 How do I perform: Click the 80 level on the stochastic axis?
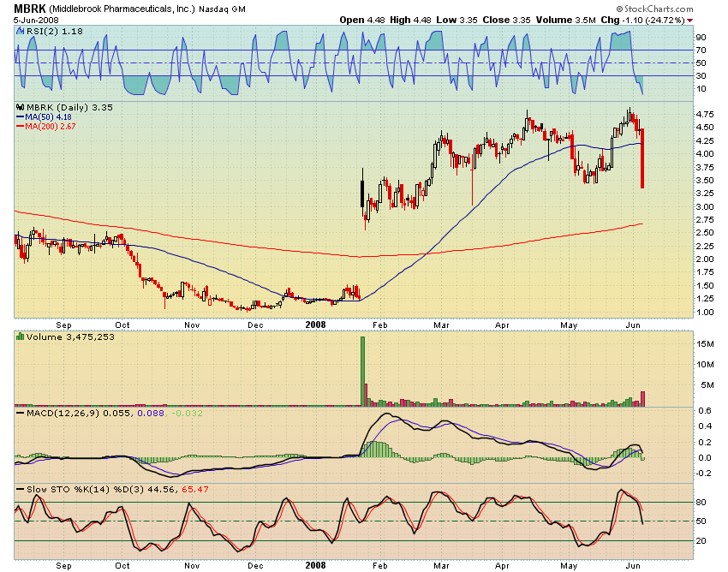pos(701,503)
